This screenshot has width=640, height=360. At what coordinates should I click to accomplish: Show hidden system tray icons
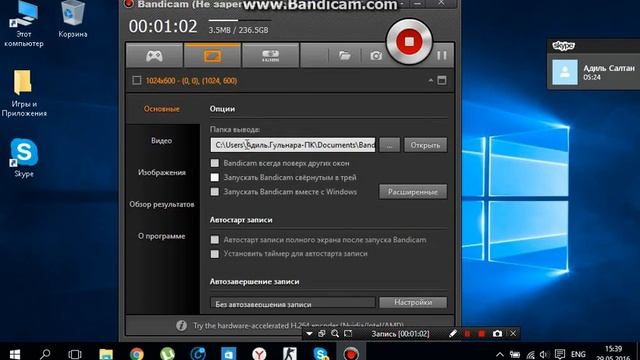500,354
